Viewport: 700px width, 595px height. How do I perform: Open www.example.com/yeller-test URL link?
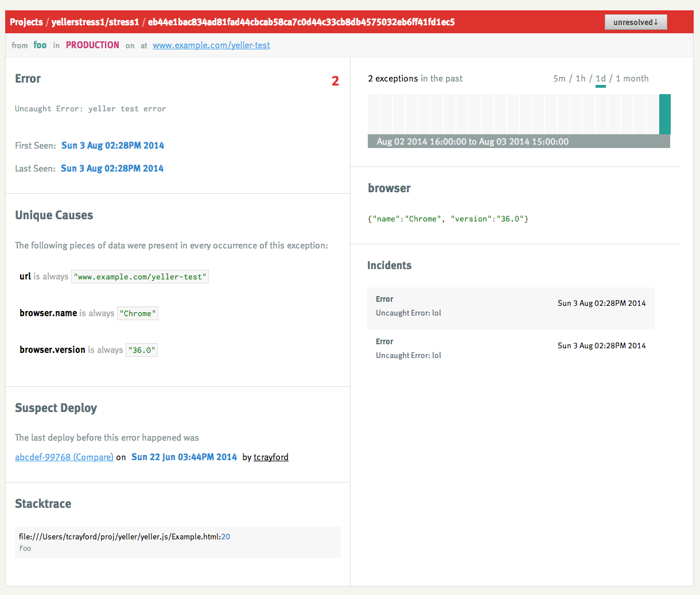pos(211,45)
